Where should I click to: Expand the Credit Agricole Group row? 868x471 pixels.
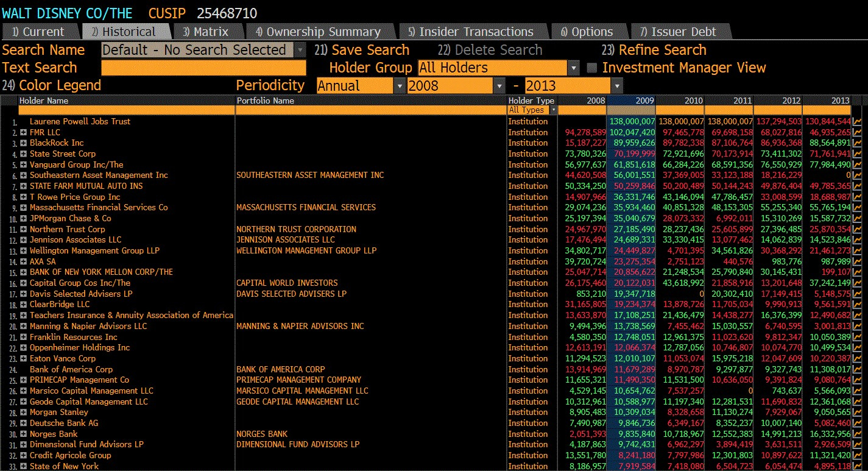point(23,455)
